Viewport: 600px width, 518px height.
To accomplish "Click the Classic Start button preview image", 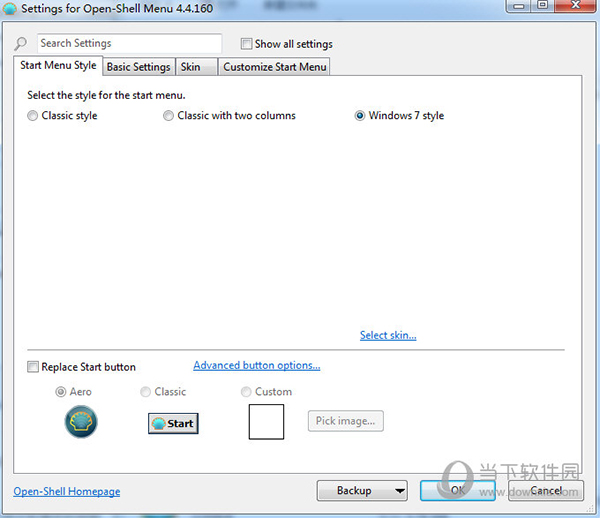I will (x=173, y=424).
